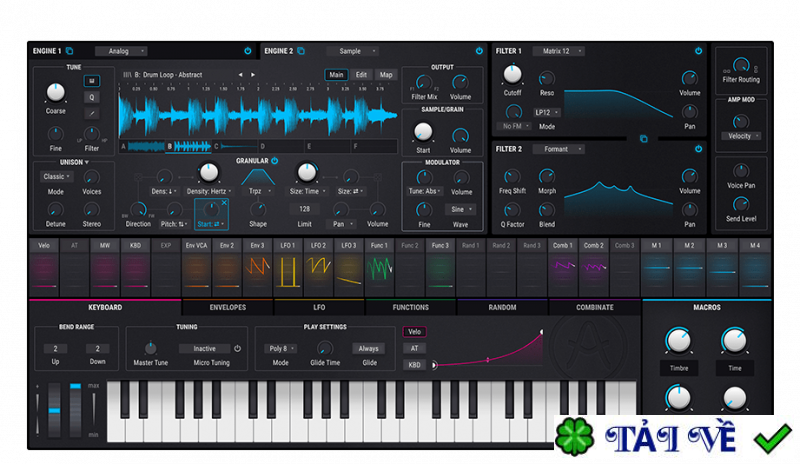
Task: Switch to the Combinate tab
Action: tap(594, 307)
